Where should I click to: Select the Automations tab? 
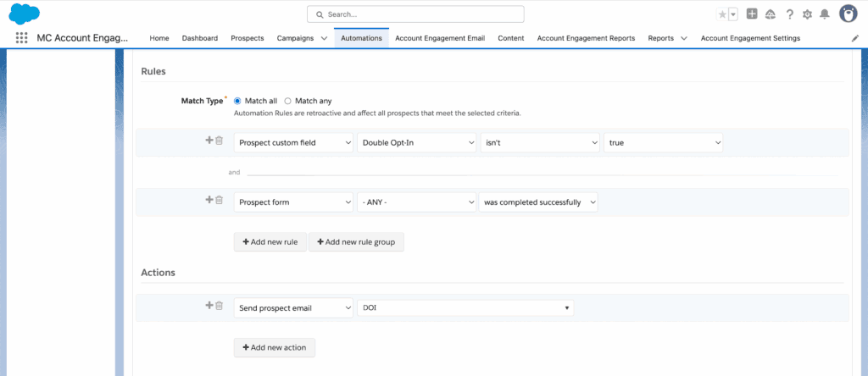coord(361,38)
